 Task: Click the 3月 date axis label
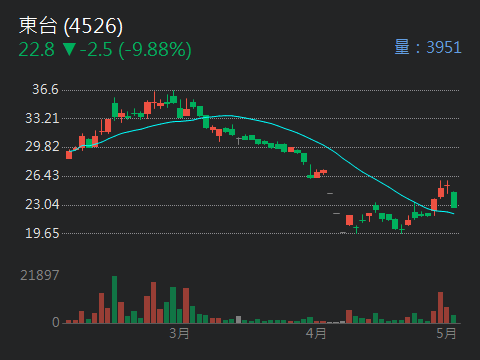coord(179,333)
